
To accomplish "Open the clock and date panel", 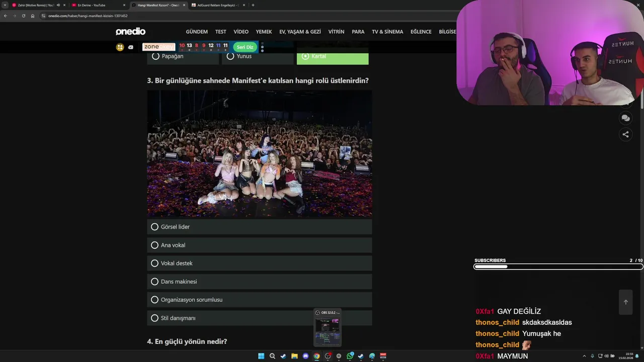I will click(x=626, y=356).
